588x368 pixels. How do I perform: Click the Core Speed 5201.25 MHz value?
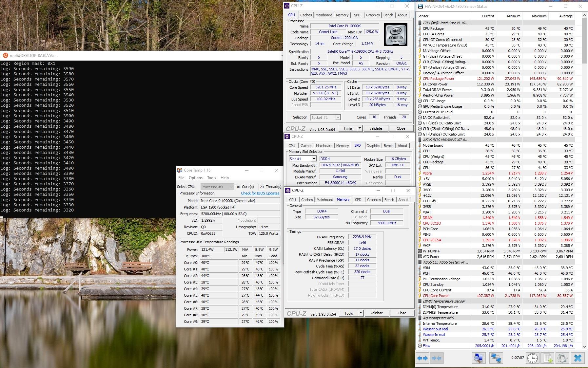pyautogui.click(x=326, y=87)
